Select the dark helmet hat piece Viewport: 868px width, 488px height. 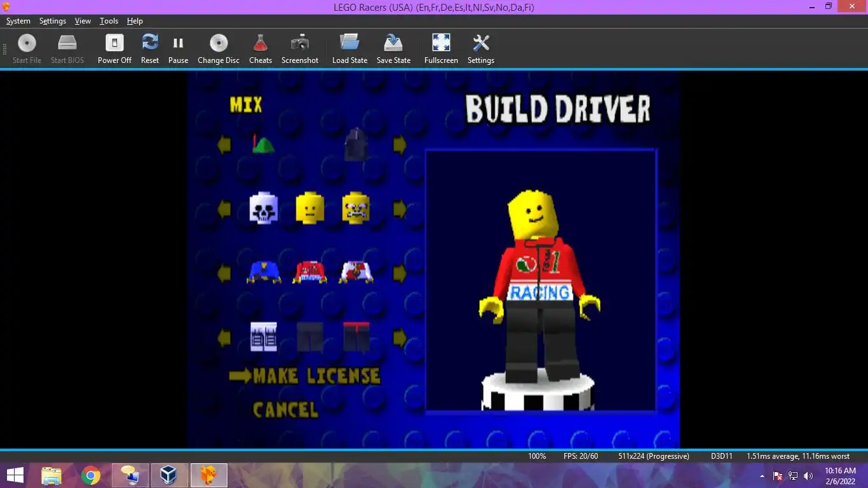pyautogui.click(x=356, y=144)
